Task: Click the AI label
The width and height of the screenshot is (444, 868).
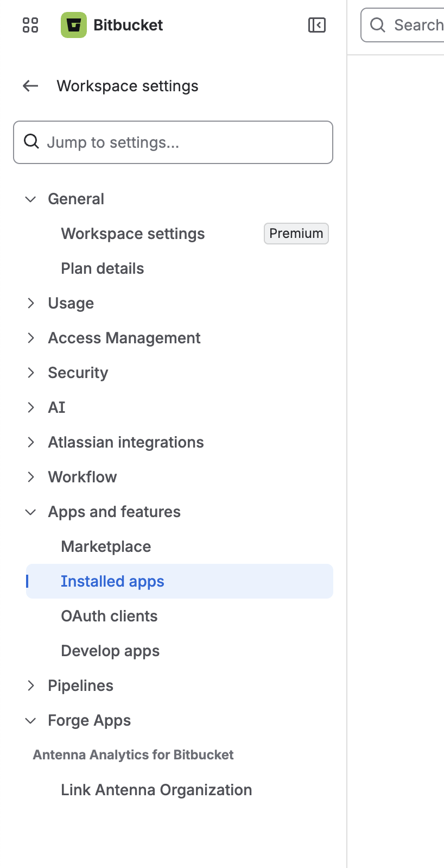Action: 57,407
